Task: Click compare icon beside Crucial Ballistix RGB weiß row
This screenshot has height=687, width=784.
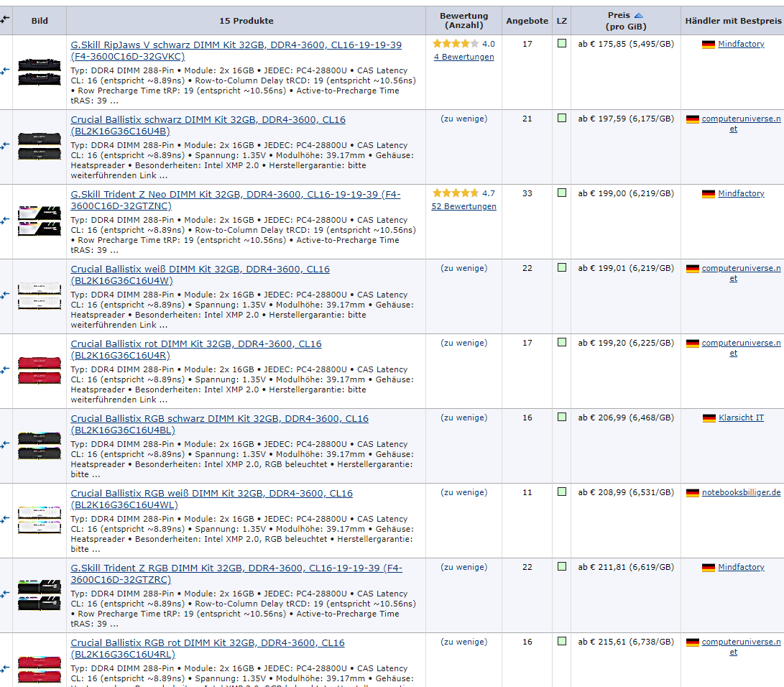Action: 4,520
